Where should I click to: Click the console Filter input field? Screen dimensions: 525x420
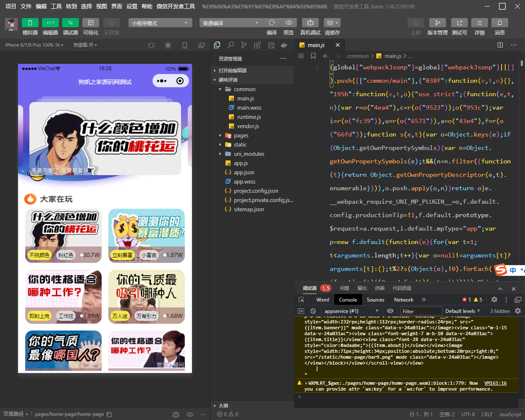(x=420, y=311)
